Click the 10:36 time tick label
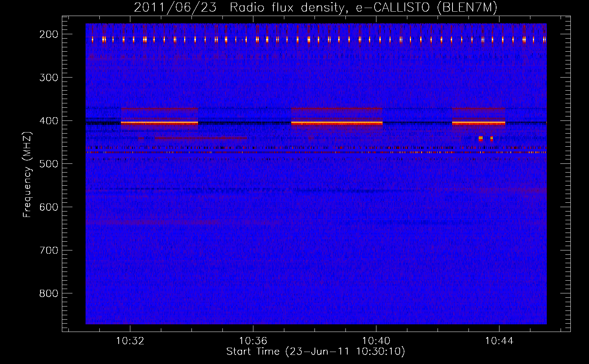The image size is (589, 364). pos(253,341)
